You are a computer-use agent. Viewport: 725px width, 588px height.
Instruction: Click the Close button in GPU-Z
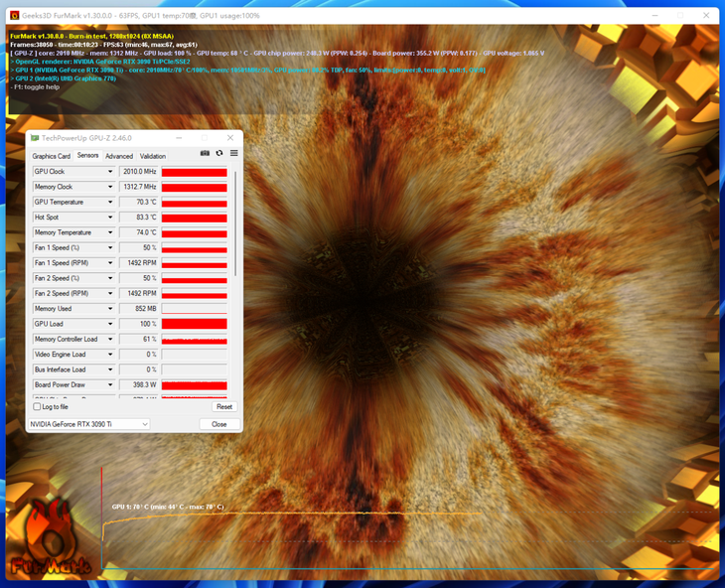pyautogui.click(x=218, y=424)
